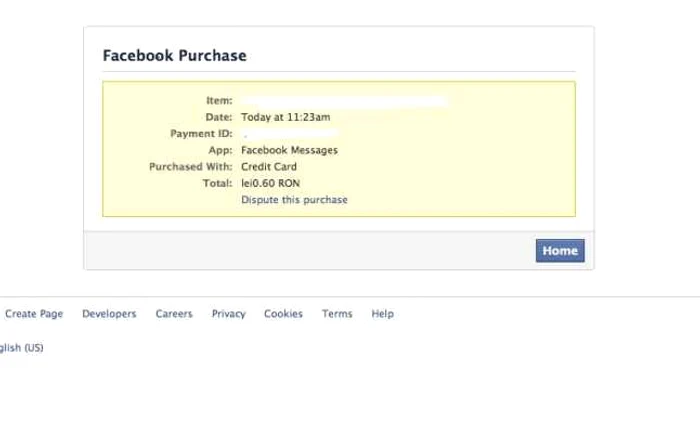700x438 pixels.
Task: Select the app value Facebook Messages
Action: pyautogui.click(x=289, y=150)
